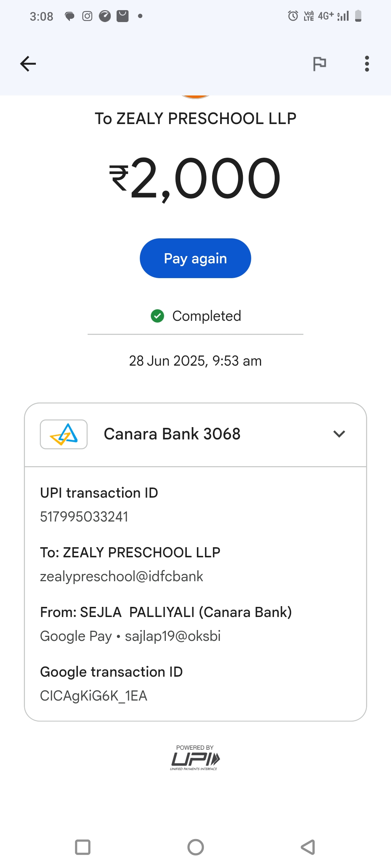391x868 pixels.
Task: Tap the ₹2,000 amount text
Action: [x=195, y=178]
